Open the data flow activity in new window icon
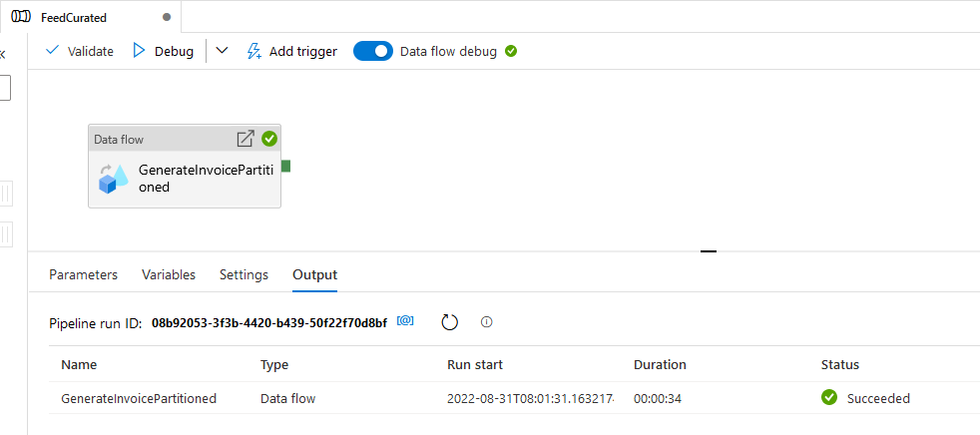The width and height of the screenshot is (980, 435). [x=245, y=139]
